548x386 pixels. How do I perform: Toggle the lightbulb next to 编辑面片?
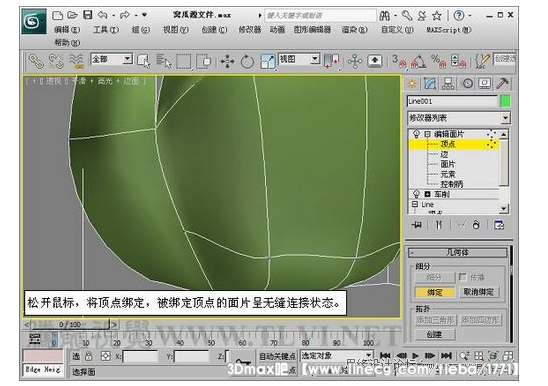416,134
